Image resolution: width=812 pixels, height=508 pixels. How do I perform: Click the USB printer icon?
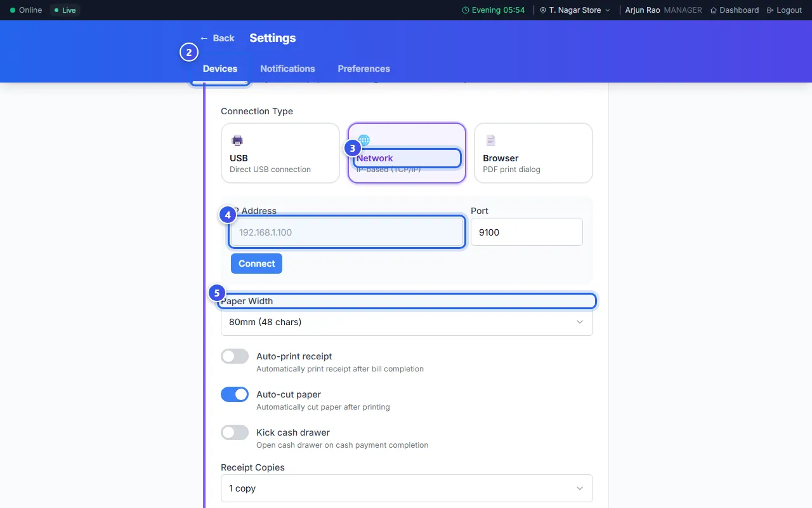click(x=237, y=140)
